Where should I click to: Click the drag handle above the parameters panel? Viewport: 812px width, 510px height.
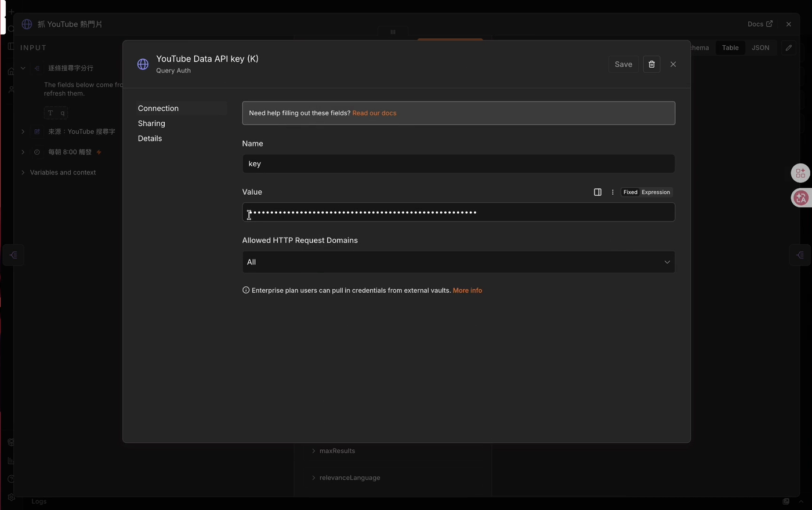(x=393, y=32)
